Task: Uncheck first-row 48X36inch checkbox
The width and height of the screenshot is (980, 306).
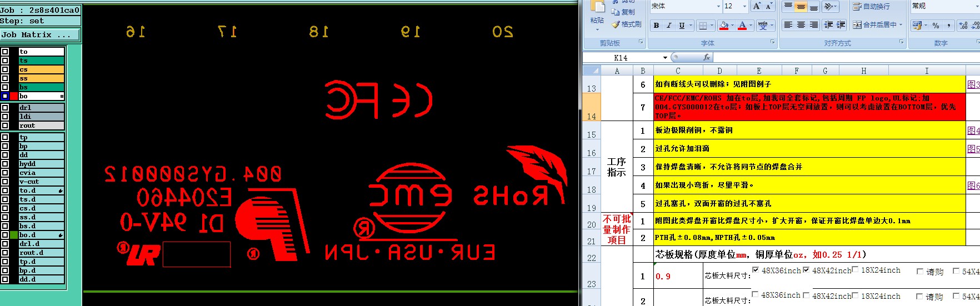Action: pos(756,270)
